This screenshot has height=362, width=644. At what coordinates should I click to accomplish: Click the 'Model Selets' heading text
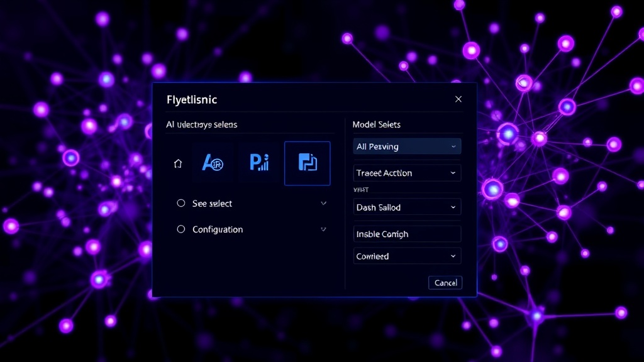[x=377, y=124]
